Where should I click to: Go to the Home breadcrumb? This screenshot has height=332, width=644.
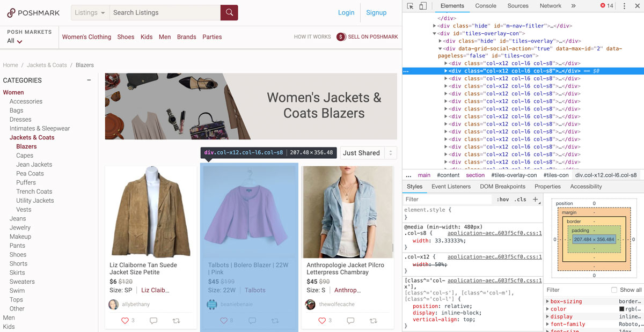pos(11,65)
